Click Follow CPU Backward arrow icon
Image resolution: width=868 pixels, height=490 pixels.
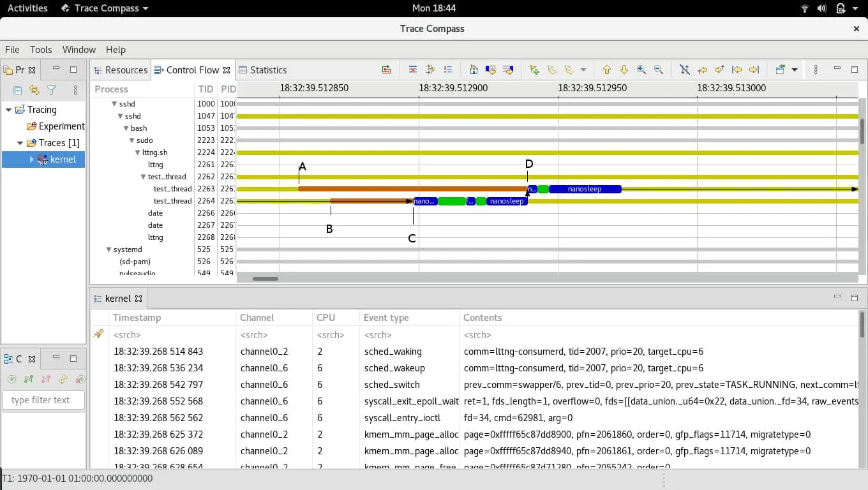click(703, 70)
